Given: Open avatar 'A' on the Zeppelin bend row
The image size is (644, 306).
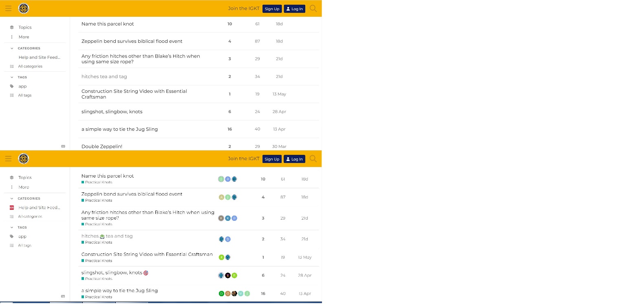Looking at the screenshot, I should (221, 197).
